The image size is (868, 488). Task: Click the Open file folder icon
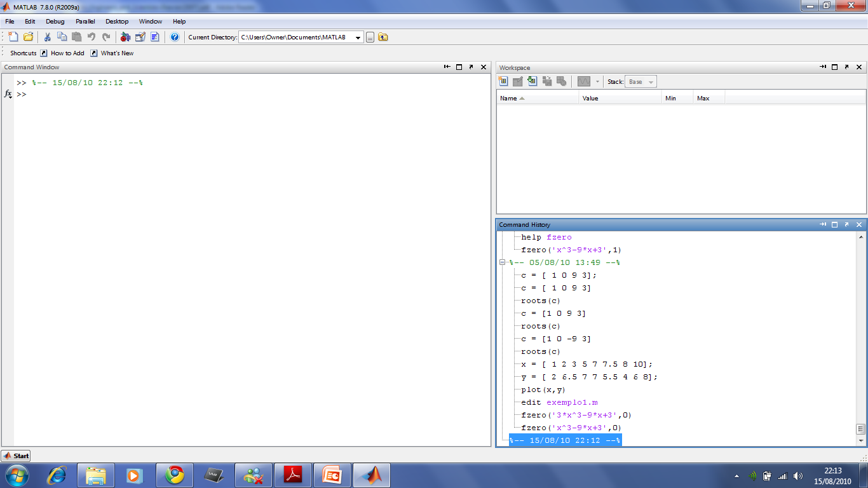coord(28,37)
